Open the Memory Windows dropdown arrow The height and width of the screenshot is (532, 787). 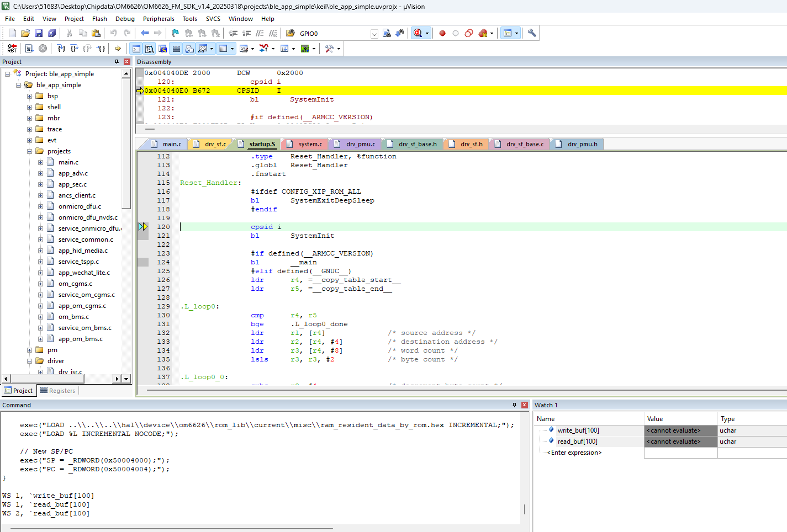[232, 49]
